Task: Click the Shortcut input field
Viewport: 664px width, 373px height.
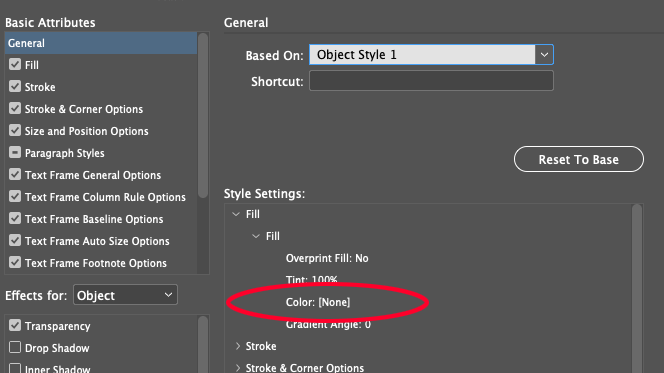Action: (431, 80)
